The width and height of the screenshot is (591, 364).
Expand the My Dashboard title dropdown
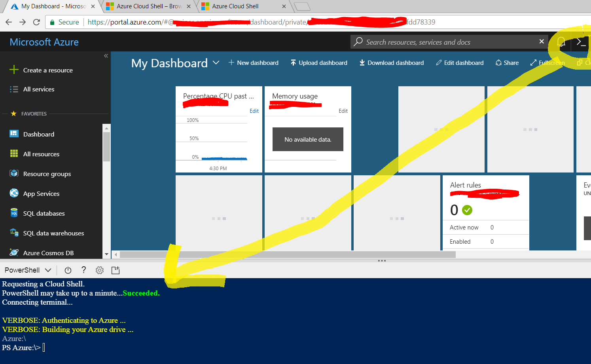tap(216, 63)
